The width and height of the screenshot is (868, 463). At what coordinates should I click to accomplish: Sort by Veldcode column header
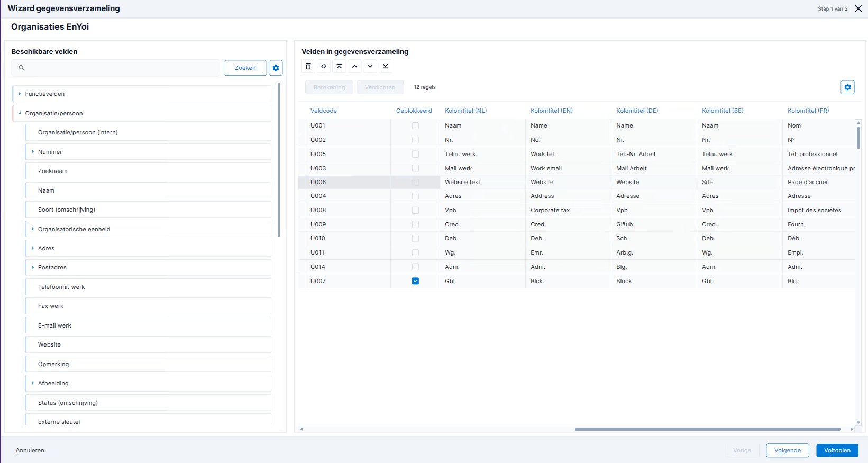[324, 111]
